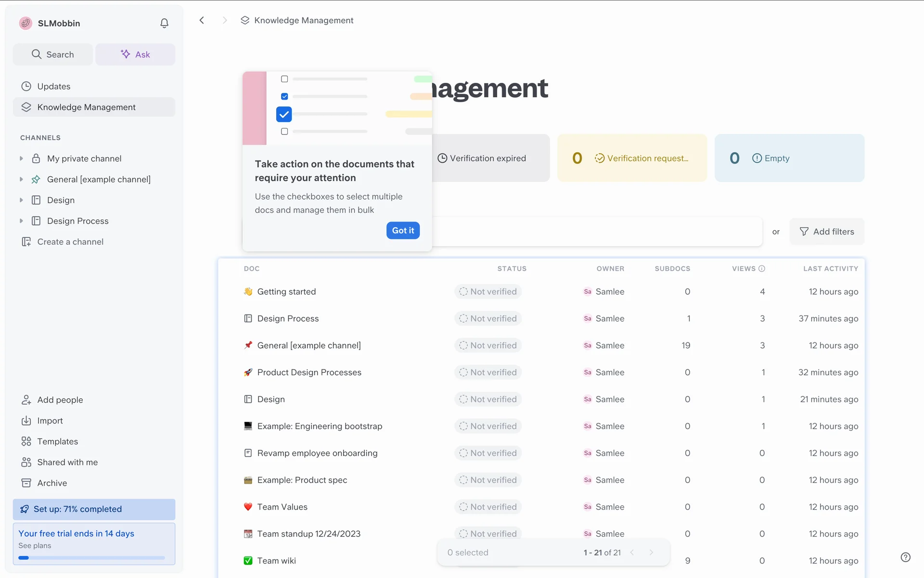Expand My private channel tree
Image resolution: width=924 pixels, height=578 pixels.
pyautogui.click(x=21, y=158)
